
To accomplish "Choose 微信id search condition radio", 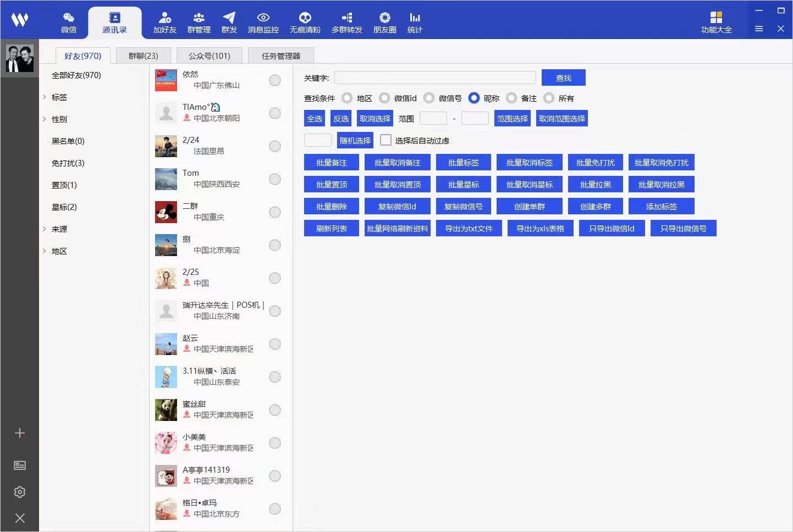I will click(x=384, y=98).
